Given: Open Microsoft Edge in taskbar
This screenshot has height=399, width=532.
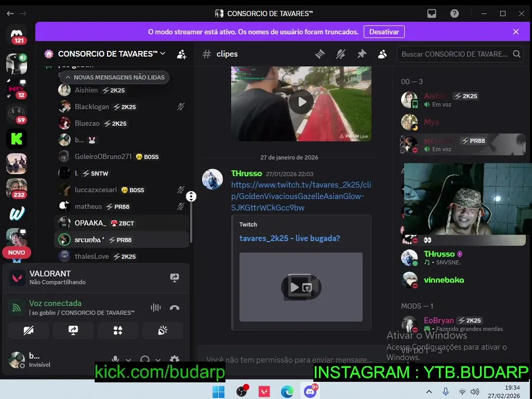Looking at the screenshot, I should tap(287, 392).
